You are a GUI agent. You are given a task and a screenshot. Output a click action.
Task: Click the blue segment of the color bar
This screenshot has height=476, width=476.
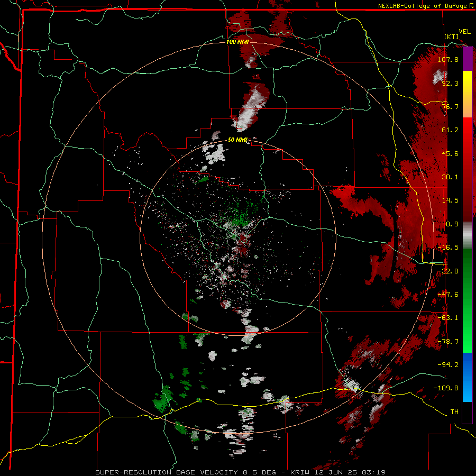(467, 377)
